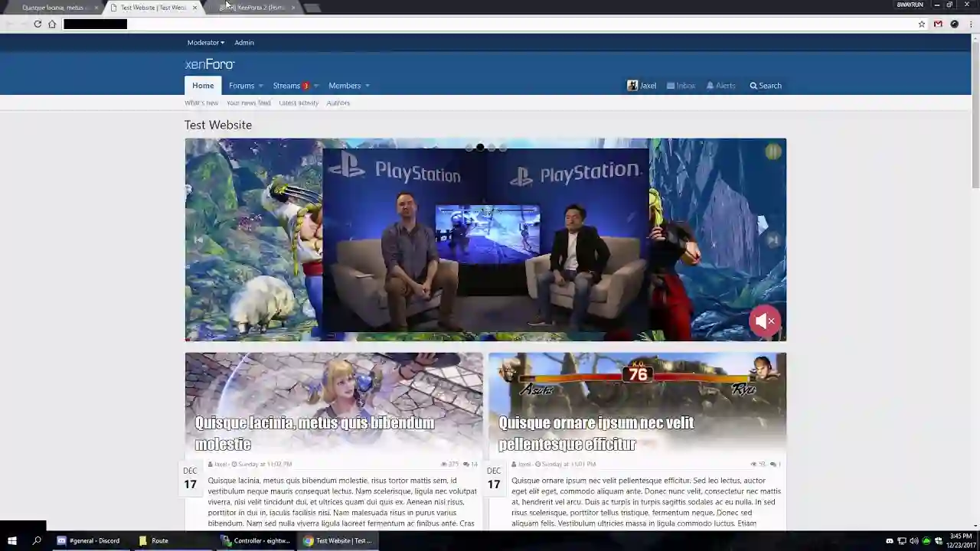Open the Chrome three-dot menu
Screen dimensions: 980x551
[x=971, y=24]
